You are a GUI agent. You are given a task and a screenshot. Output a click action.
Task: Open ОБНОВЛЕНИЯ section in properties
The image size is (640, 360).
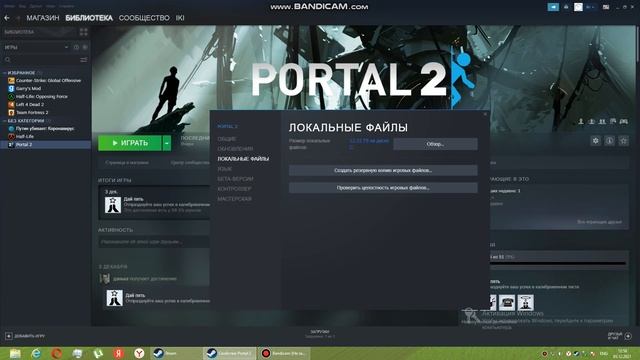tap(235, 149)
